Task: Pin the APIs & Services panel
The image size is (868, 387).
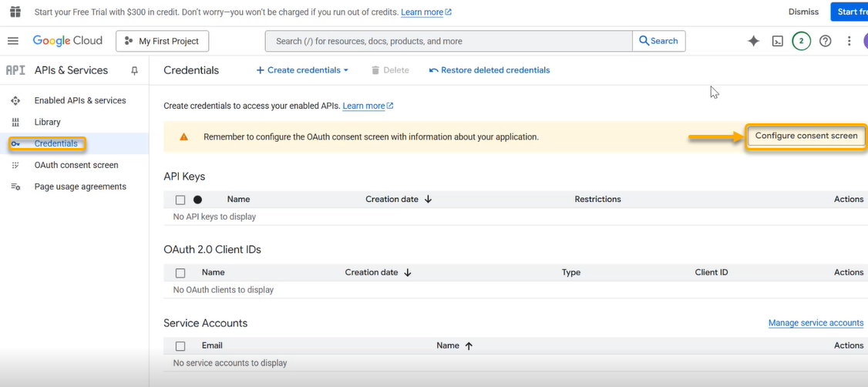Action: coord(134,70)
